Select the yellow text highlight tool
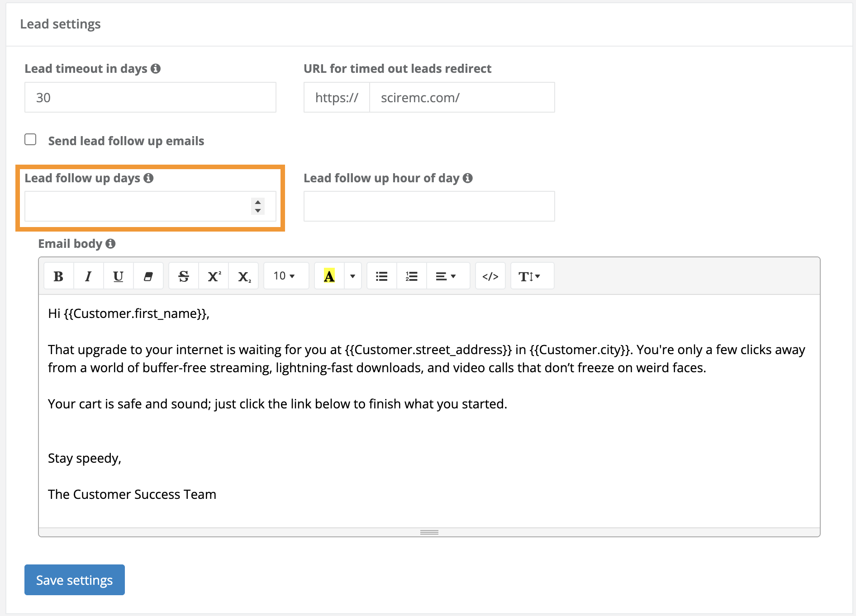 328,275
